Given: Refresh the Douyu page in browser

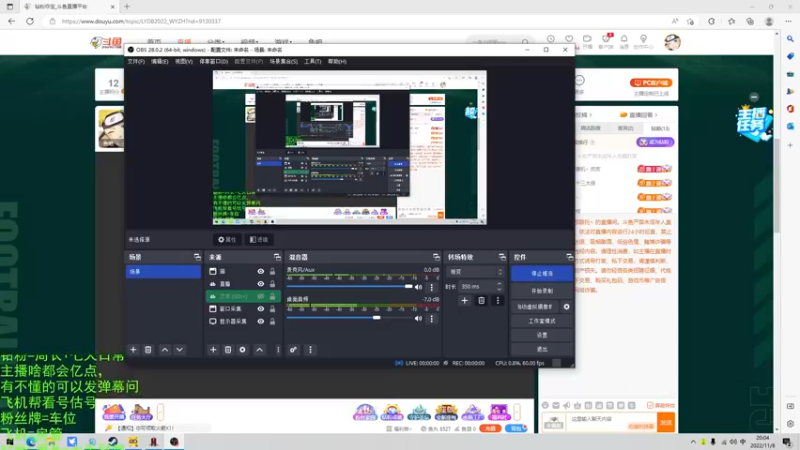Looking at the screenshot, I should click(x=30, y=21).
